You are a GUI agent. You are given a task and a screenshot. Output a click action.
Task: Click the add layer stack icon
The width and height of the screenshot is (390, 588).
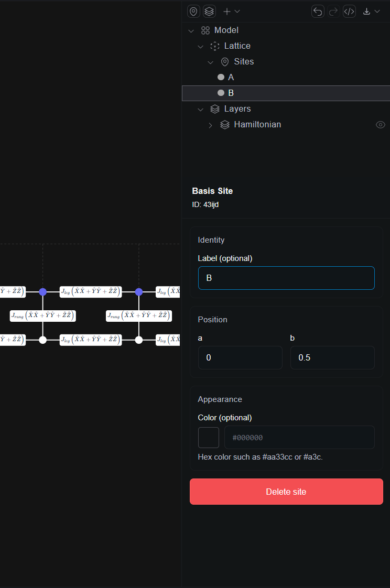coord(209,12)
